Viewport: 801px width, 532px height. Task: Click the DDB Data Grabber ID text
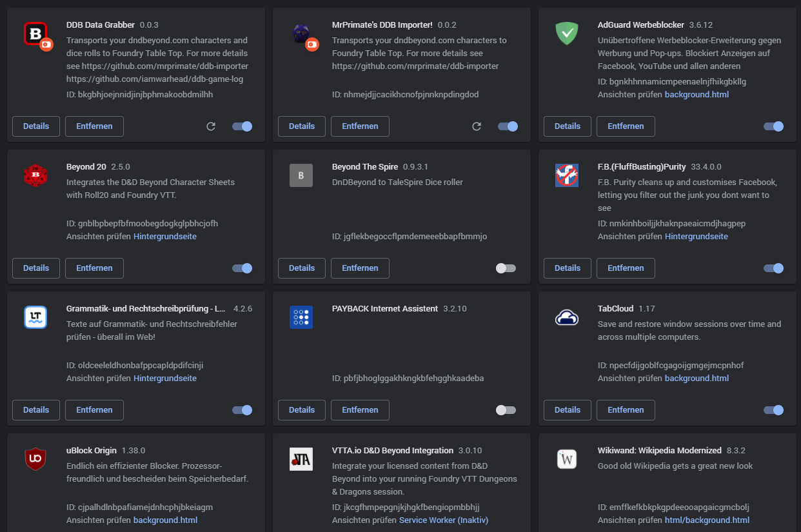point(140,95)
